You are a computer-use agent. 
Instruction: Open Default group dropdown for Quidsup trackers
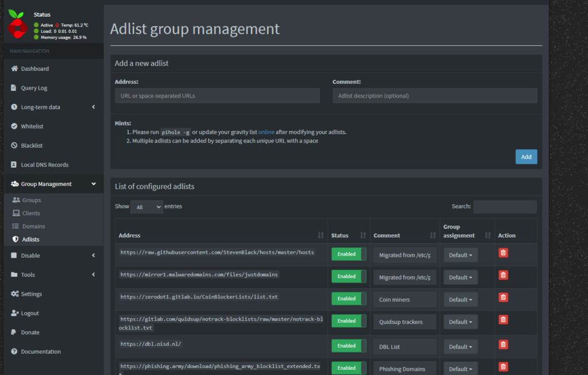point(461,322)
